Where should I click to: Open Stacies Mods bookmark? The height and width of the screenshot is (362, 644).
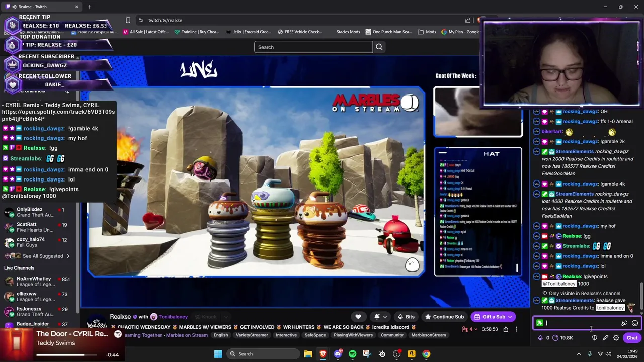[x=348, y=32]
